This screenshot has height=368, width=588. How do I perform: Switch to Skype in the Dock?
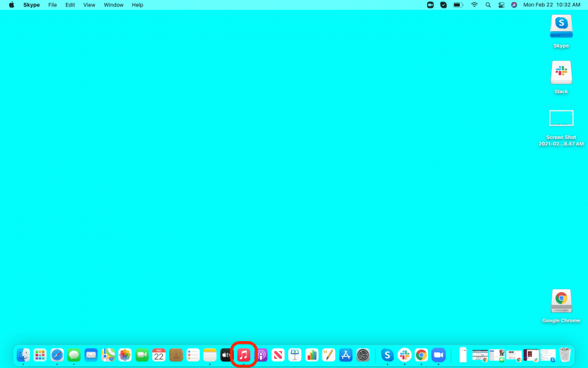pyautogui.click(x=388, y=355)
